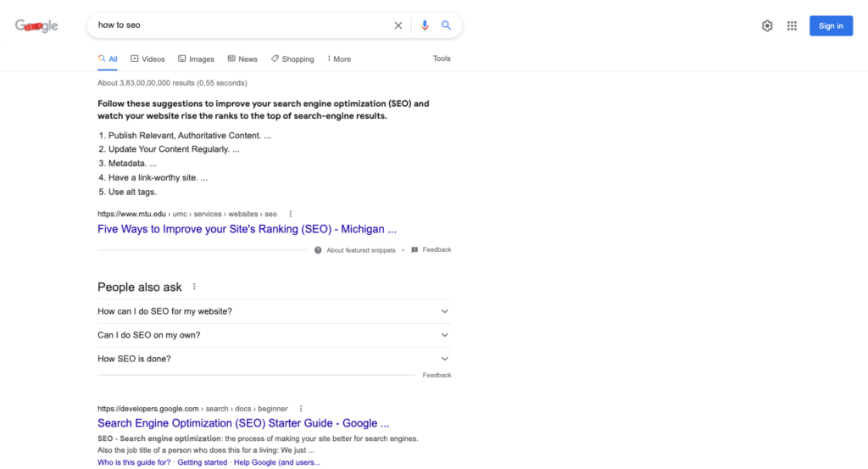Click the About featured snippets help icon

[x=318, y=250]
